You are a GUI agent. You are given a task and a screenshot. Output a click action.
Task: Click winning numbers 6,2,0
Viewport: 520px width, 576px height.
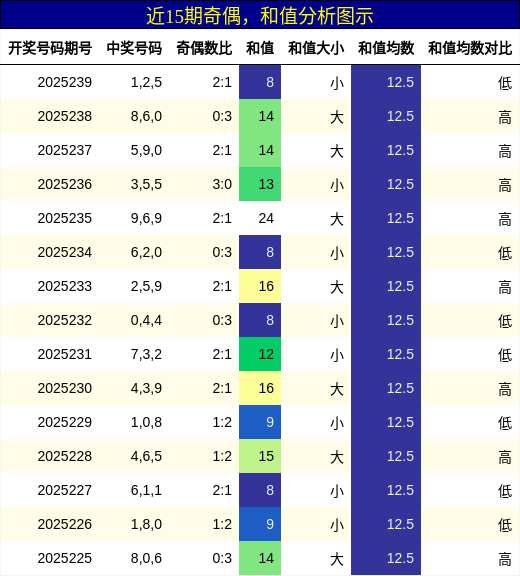pyautogui.click(x=146, y=252)
